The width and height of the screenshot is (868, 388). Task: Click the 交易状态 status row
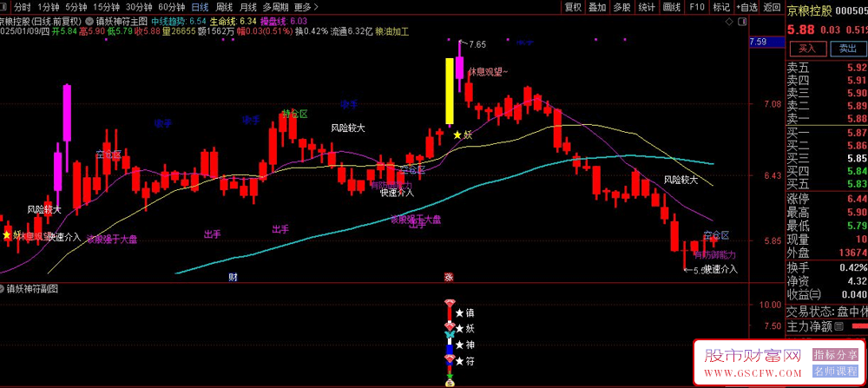coord(827,311)
